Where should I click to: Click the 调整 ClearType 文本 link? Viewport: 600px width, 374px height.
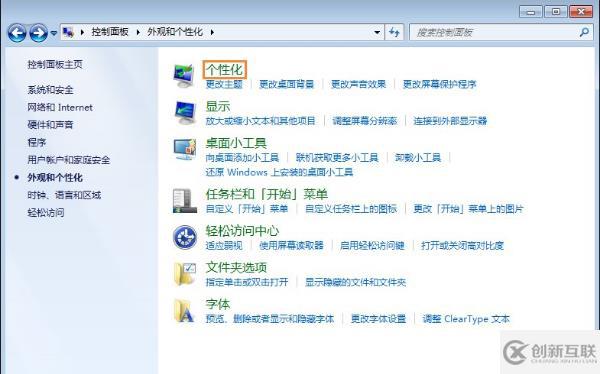466,319
